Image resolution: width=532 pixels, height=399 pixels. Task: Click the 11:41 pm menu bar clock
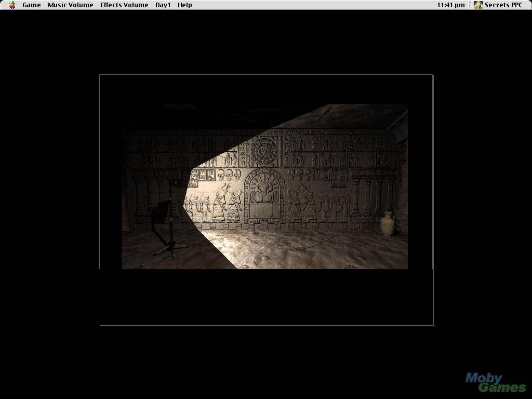point(450,5)
